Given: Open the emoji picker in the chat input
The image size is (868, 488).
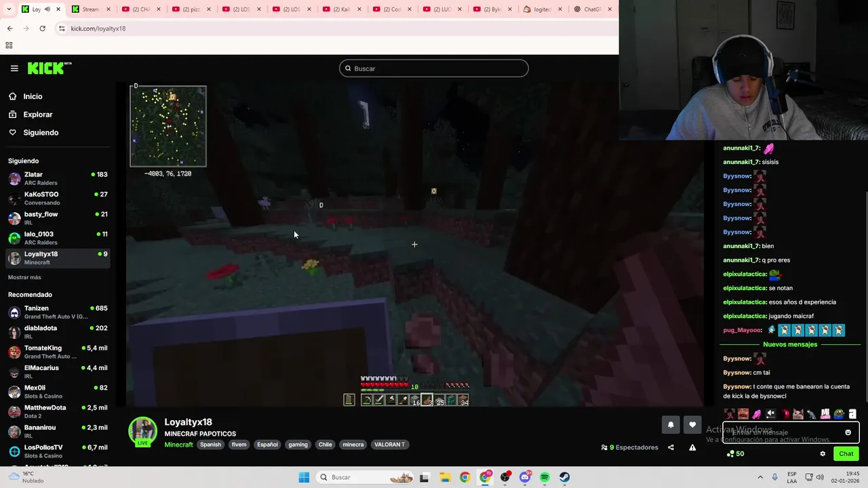Looking at the screenshot, I should (848, 432).
